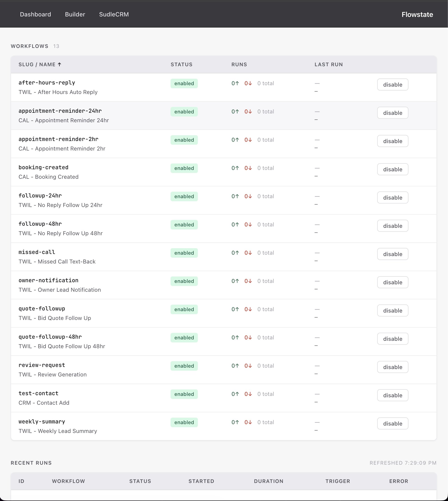Click the 'Refreshed 7:29:09 PM' timestamp

[403, 463]
